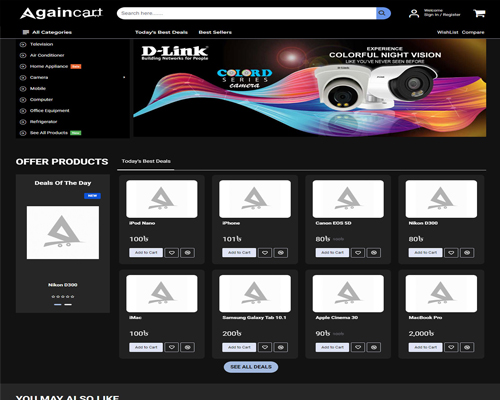Select first Deals Of The Day slide indicator
500x400 pixels.
(58, 305)
